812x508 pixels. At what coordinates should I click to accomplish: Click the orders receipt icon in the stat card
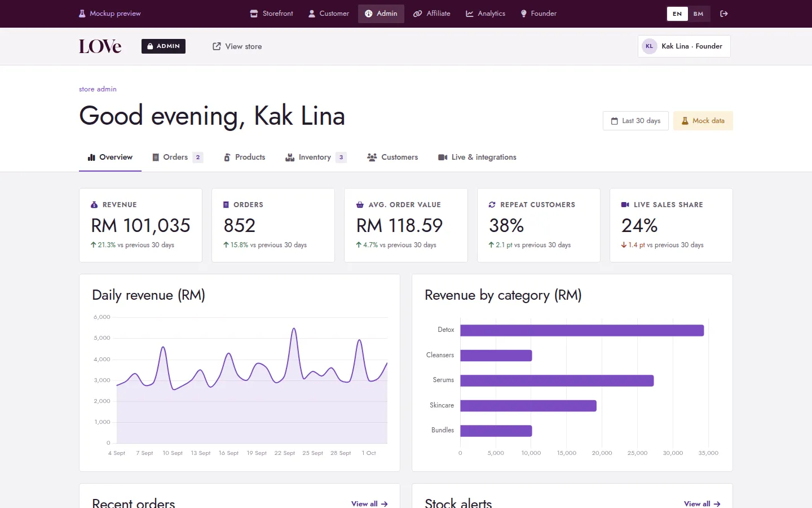[x=226, y=205]
